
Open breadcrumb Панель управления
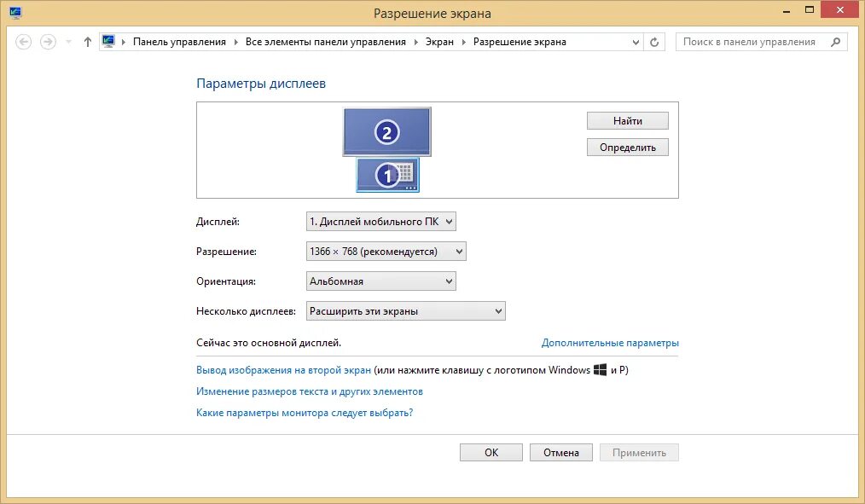[179, 42]
